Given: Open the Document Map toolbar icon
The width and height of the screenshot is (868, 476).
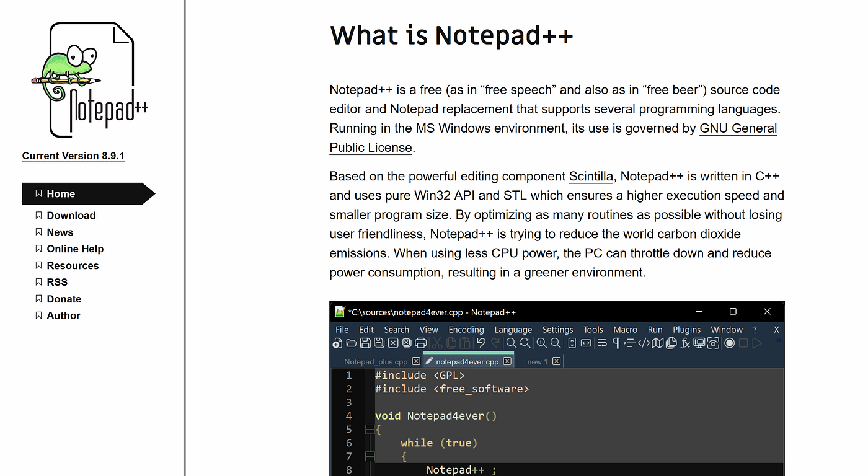Looking at the screenshot, I should pyautogui.click(x=658, y=343).
